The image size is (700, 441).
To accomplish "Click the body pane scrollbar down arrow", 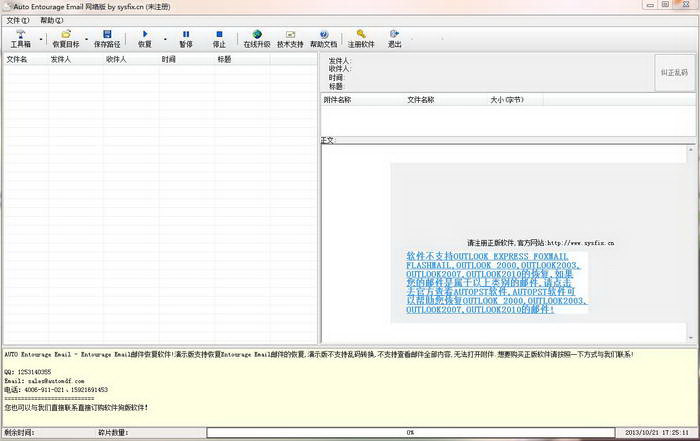I will tap(691, 338).
